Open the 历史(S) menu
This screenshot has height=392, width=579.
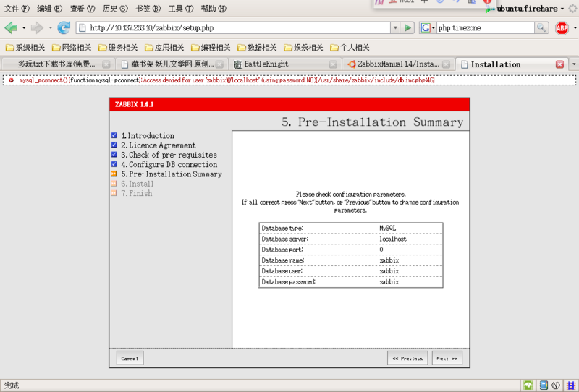pyautogui.click(x=115, y=9)
